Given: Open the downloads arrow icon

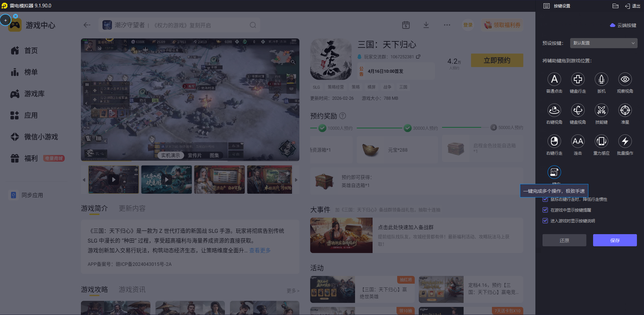Looking at the screenshot, I should pyautogui.click(x=426, y=25).
